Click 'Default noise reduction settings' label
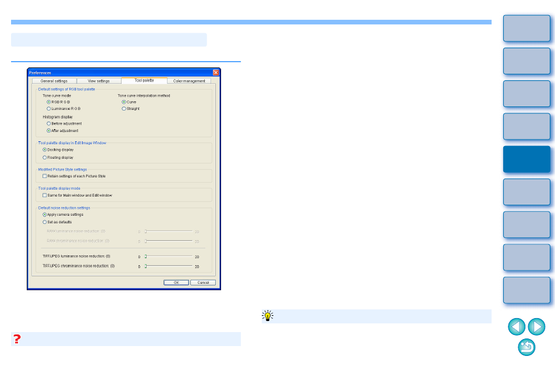This screenshot has width=555, height=392. click(64, 208)
